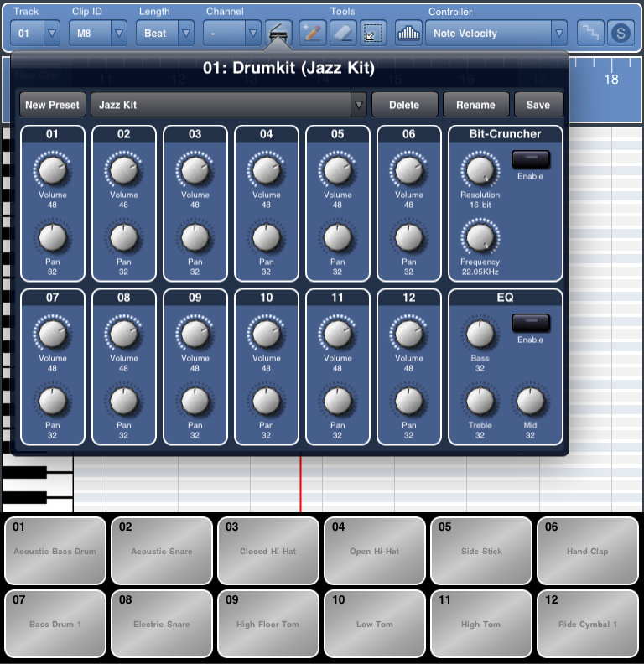Adjust the channel 12 Pan knob
The image size is (644, 664).
[409, 401]
